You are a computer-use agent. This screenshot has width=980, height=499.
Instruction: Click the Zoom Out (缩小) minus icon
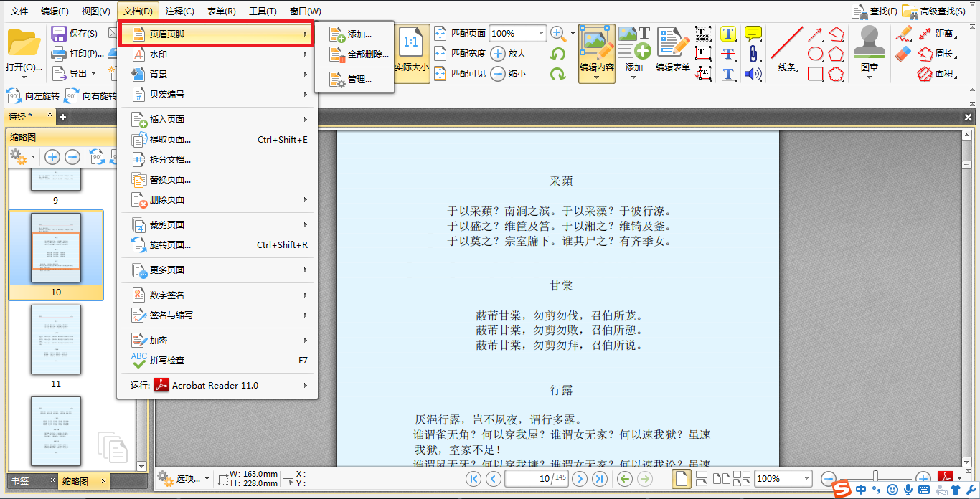click(x=498, y=73)
